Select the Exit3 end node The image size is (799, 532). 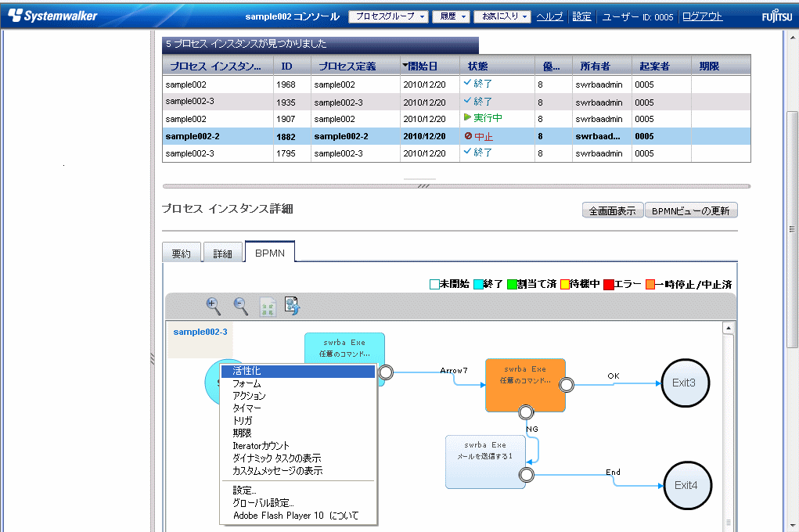685,383
